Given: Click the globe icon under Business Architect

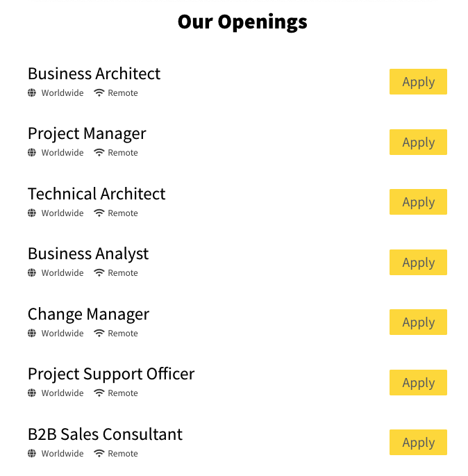Looking at the screenshot, I should click(32, 93).
